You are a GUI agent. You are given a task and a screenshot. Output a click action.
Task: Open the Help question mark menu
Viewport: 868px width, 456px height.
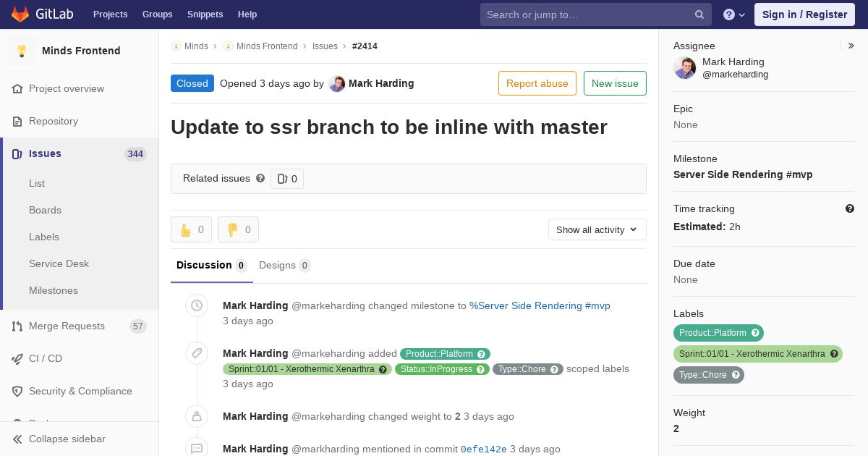734,14
